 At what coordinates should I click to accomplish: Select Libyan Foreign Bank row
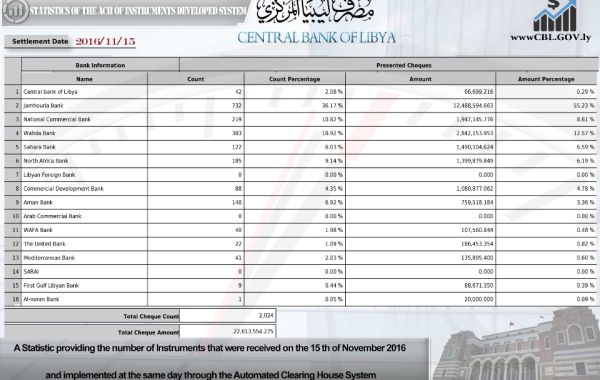[x=300, y=175]
